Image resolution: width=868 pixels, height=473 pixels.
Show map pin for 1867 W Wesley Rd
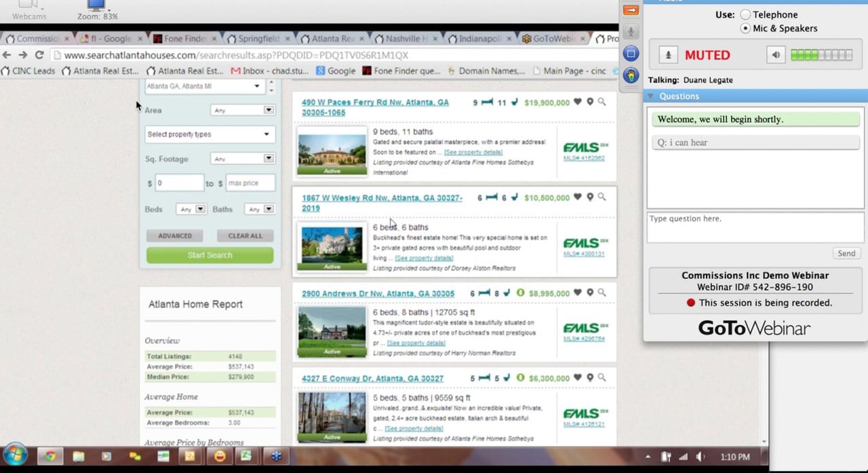[590, 197]
